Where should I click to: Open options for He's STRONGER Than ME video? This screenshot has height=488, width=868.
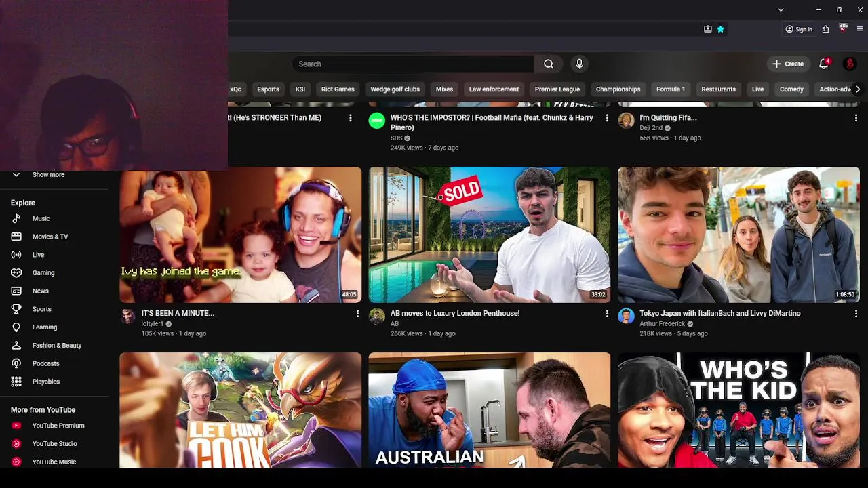350,118
